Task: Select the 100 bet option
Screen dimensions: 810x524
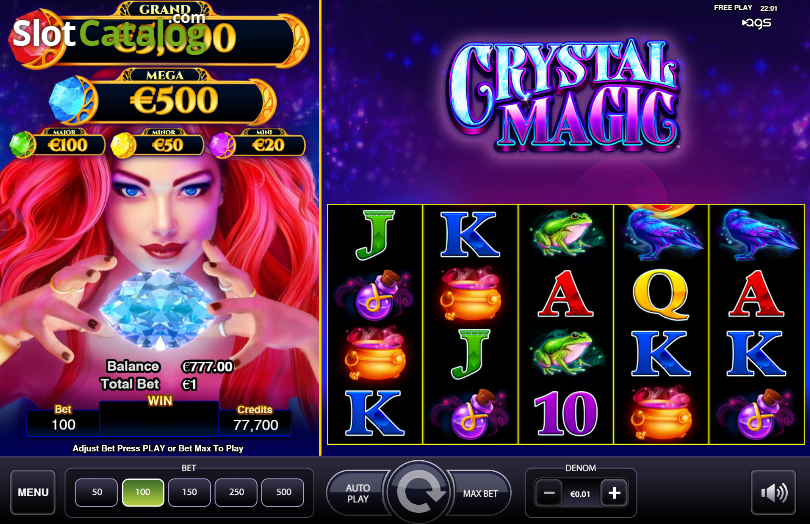Action: pos(143,492)
